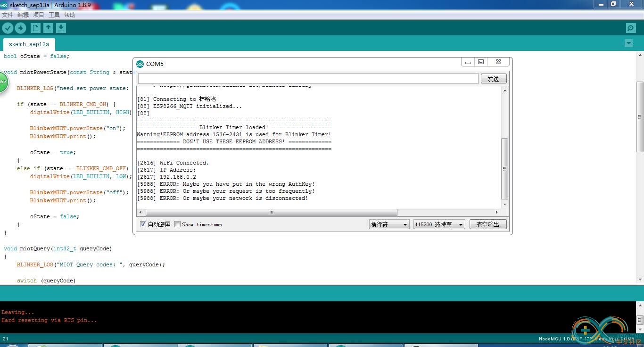Screen dimensions: 644x347
Task: Click the Arduino icon in main title bar
Action: tap(4, 5)
